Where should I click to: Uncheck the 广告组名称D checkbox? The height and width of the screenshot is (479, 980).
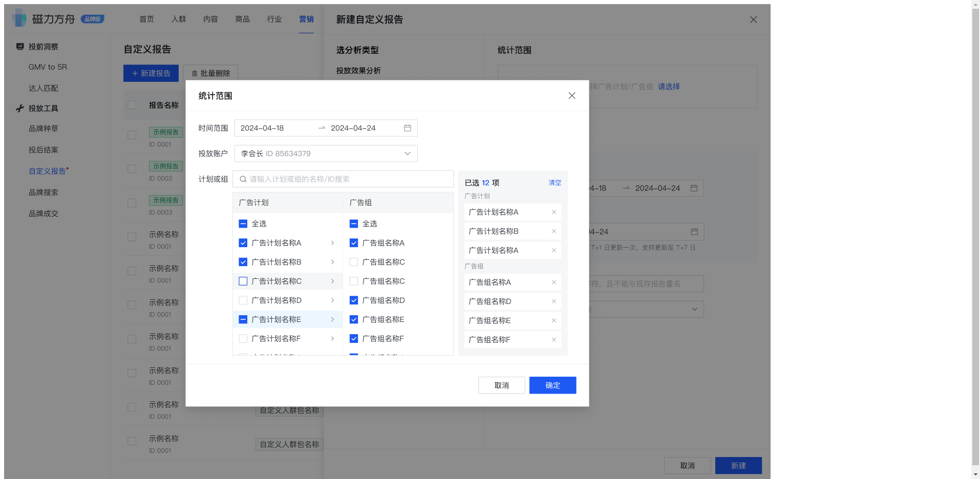click(x=353, y=300)
